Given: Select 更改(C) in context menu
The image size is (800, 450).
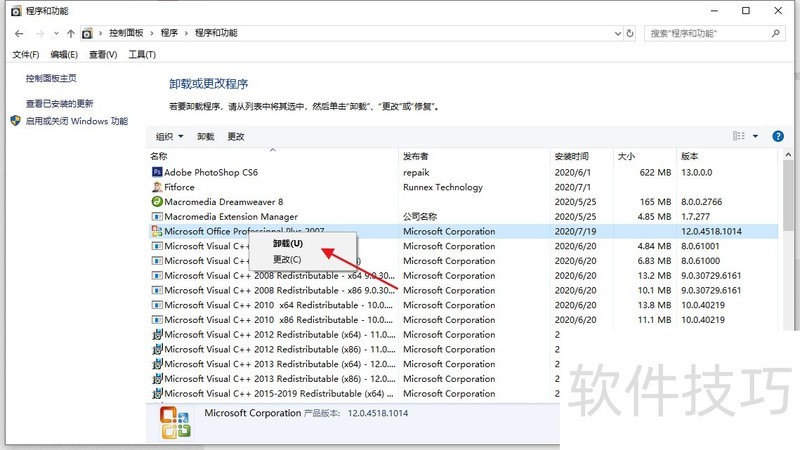Looking at the screenshot, I should tap(287, 259).
